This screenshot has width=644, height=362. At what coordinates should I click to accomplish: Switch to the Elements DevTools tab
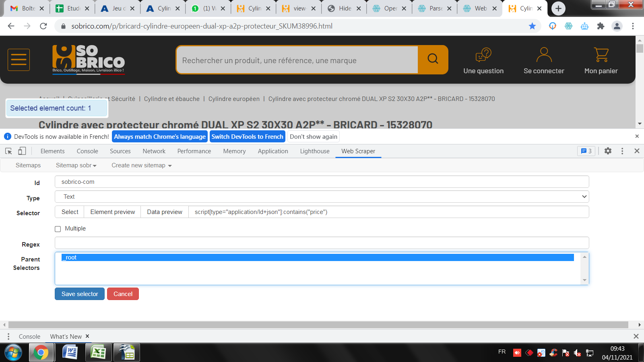pyautogui.click(x=52, y=151)
